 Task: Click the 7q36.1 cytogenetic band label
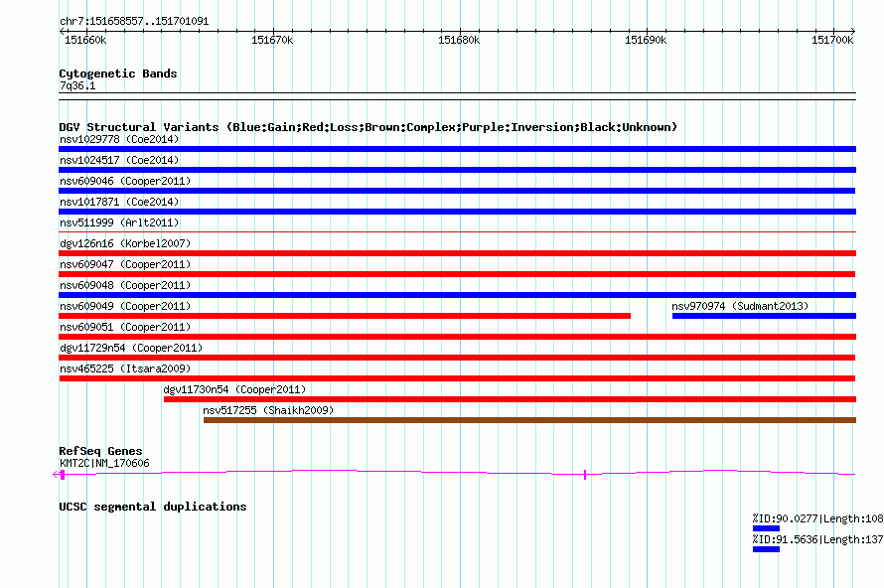pos(77,85)
